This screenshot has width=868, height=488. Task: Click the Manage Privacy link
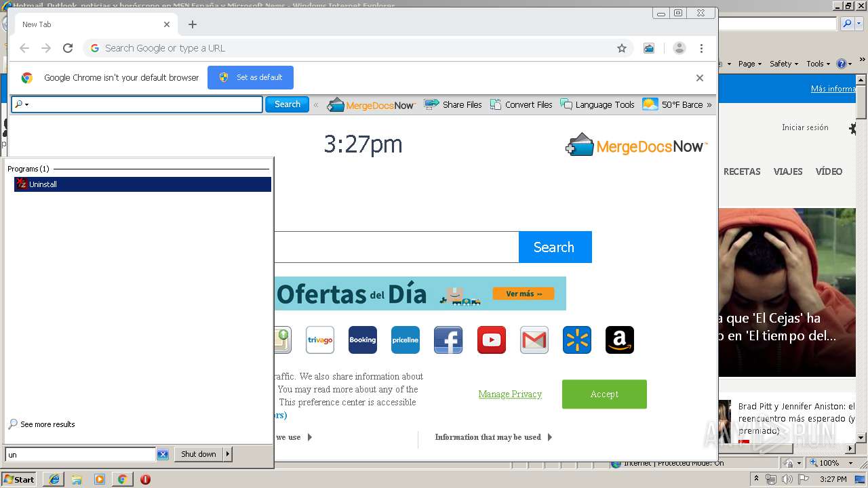point(510,394)
